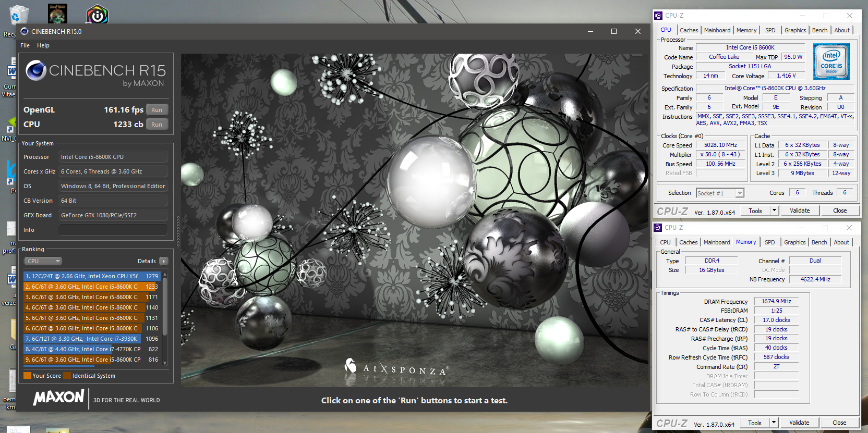Open the Details arrow button in Ranking
The image size is (868, 433).
click(164, 261)
